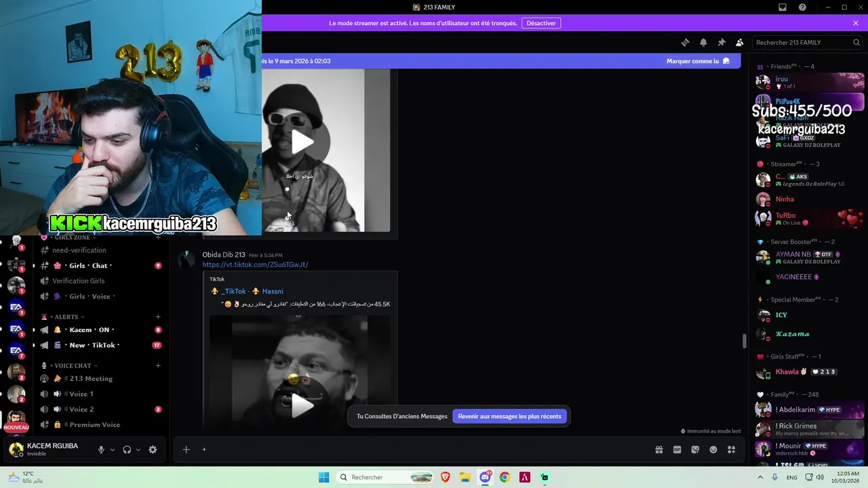Focus the Rechercher 213 FAMILY search field
Image resolution: width=868 pixels, height=488 pixels.
(808, 42)
